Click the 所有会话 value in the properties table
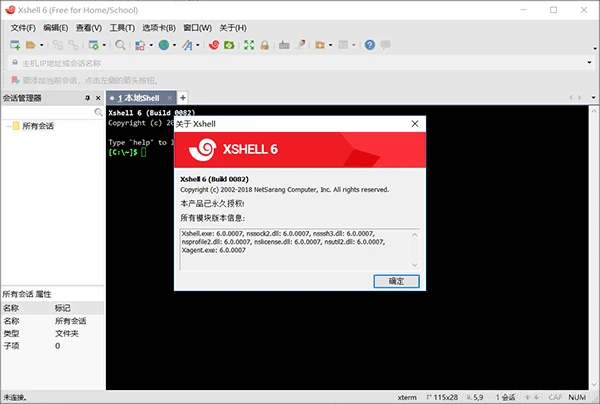This screenshot has width=600, height=404. (x=70, y=321)
